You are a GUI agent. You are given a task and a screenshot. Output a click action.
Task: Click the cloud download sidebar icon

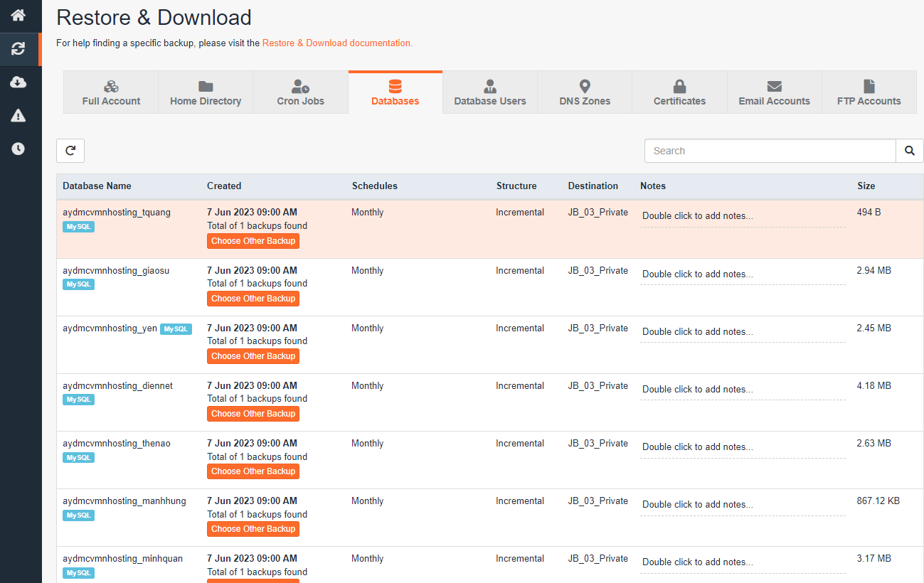click(18, 82)
